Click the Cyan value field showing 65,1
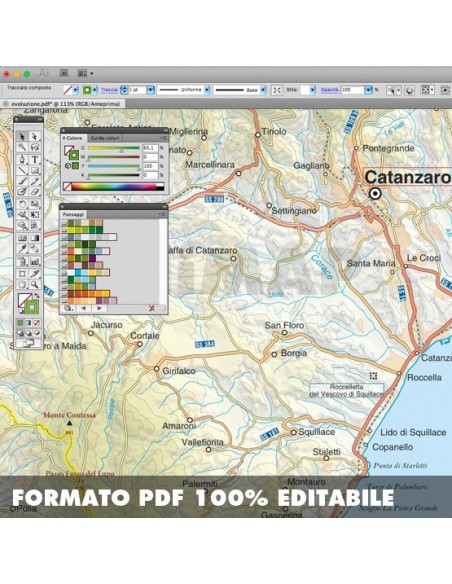 150,148
